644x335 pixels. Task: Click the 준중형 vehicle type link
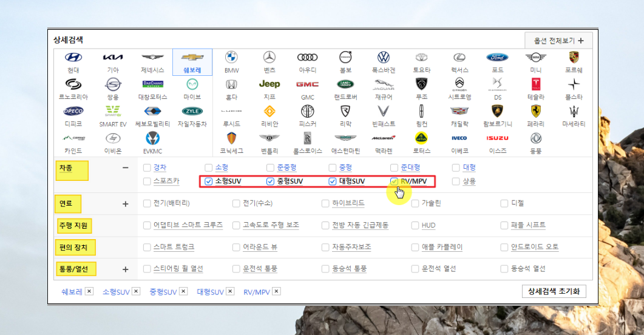tap(286, 167)
